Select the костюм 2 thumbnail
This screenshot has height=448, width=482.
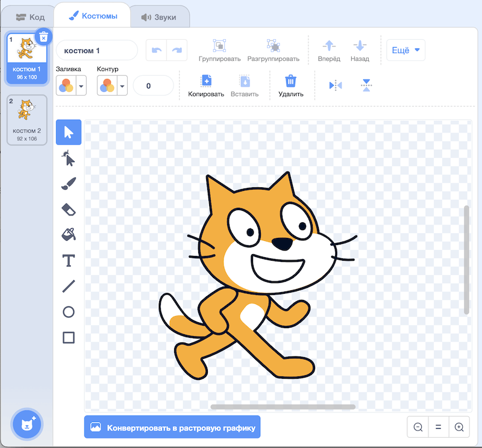click(x=27, y=119)
